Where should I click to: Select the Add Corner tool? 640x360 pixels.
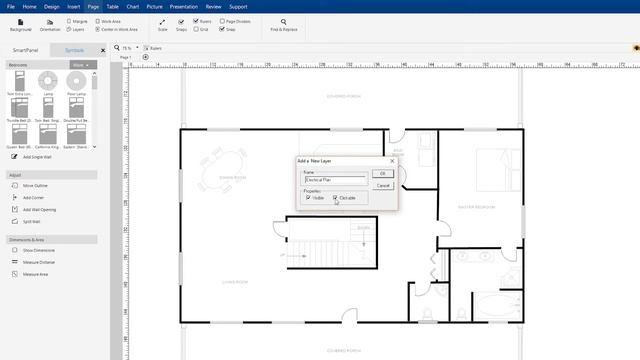(28, 198)
